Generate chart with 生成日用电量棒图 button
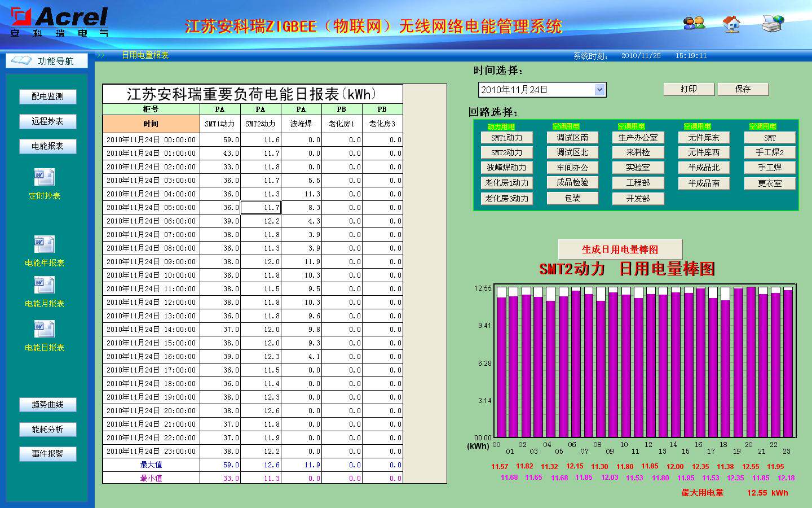This screenshot has height=508, width=812. pyautogui.click(x=620, y=249)
